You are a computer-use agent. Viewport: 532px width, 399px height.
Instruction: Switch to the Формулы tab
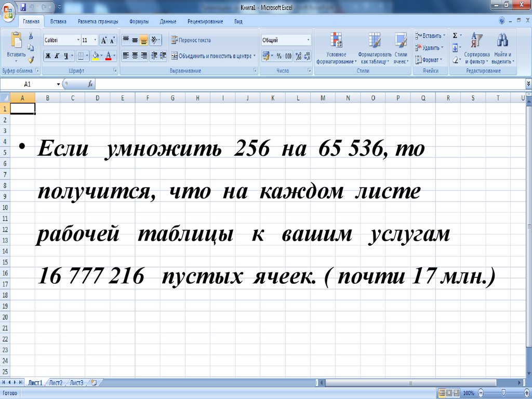[139, 21]
